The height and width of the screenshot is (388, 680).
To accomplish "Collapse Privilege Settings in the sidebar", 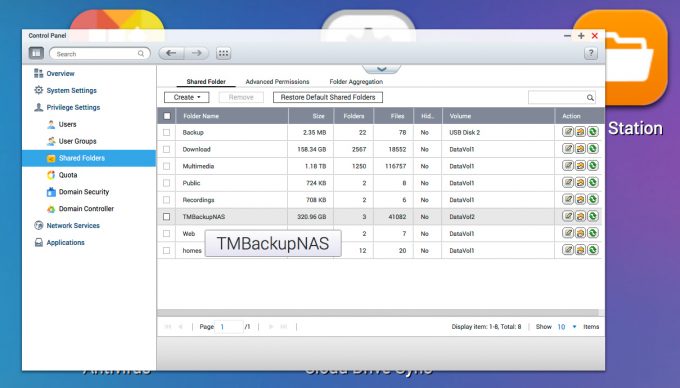I will point(67,108).
